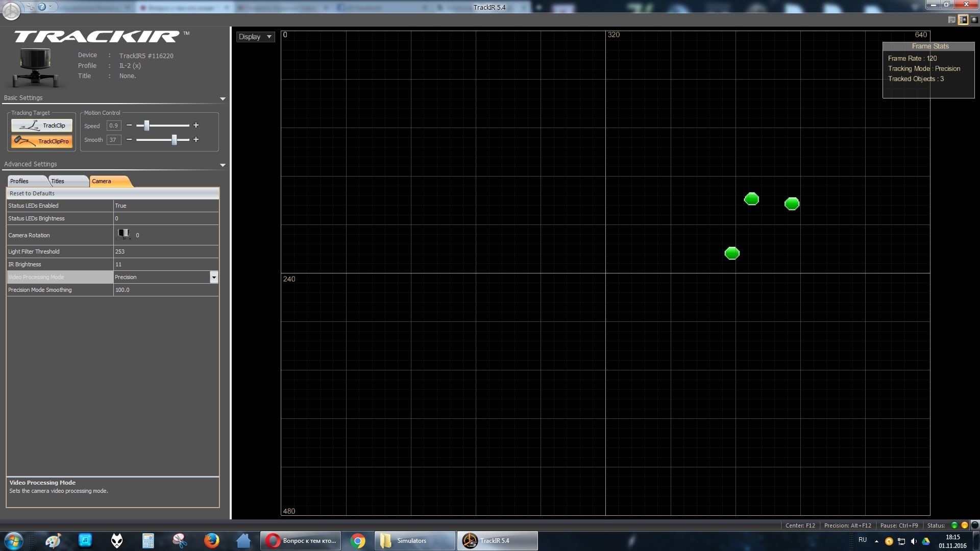The height and width of the screenshot is (551, 980).
Task: Select the combined settings and camera view icon
Action: [x=963, y=20]
